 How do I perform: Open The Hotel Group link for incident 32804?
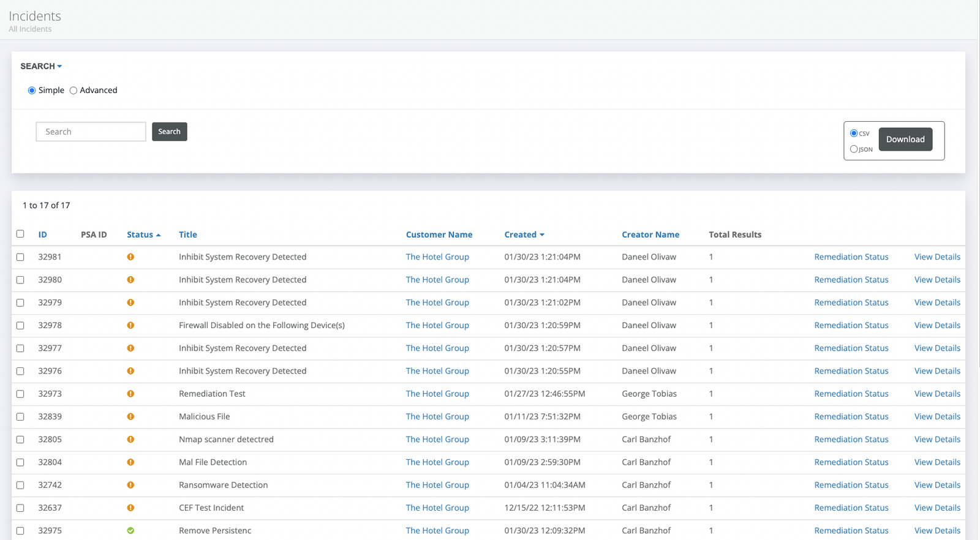pos(437,462)
